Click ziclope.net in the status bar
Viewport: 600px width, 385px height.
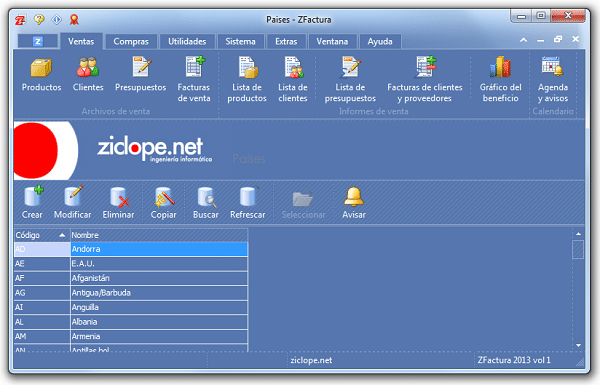311,360
